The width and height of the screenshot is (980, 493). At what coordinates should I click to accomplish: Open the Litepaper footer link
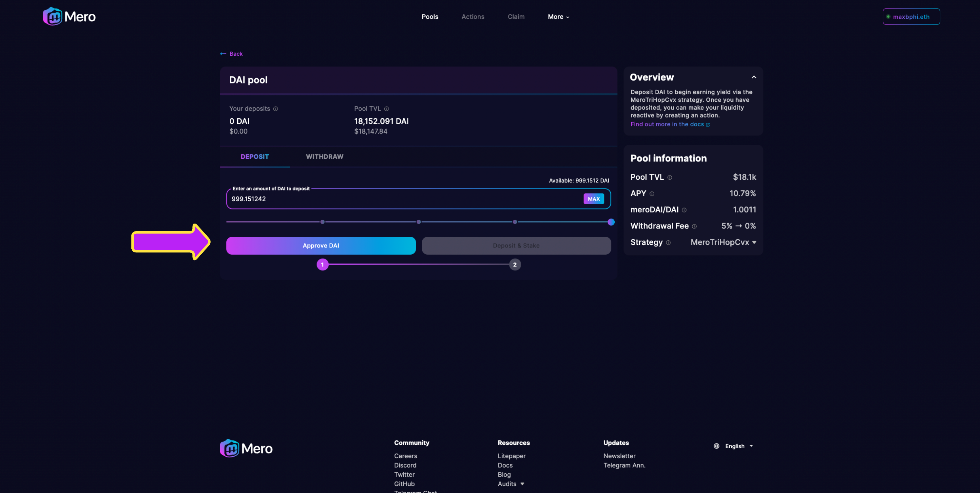point(512,456)
